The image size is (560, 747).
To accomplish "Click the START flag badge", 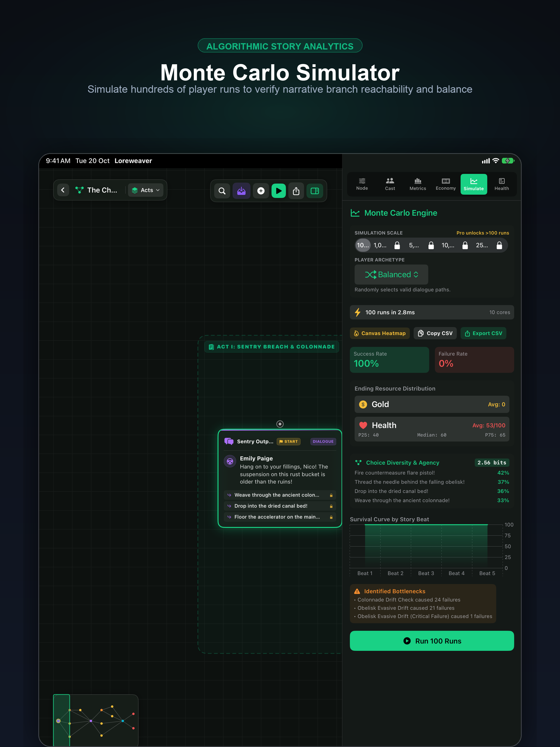I will pos(288,441).
